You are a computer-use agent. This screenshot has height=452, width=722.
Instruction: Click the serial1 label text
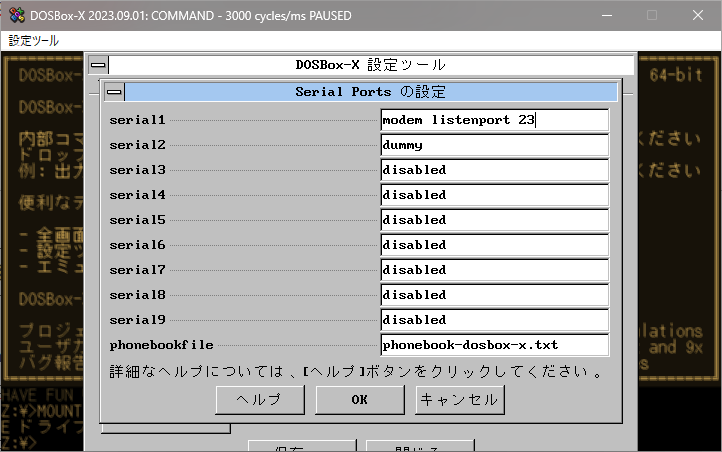[137, 120]
